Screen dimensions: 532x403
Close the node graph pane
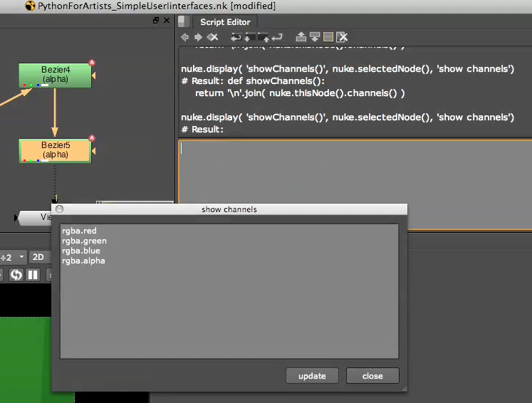[x=167, y=21]
